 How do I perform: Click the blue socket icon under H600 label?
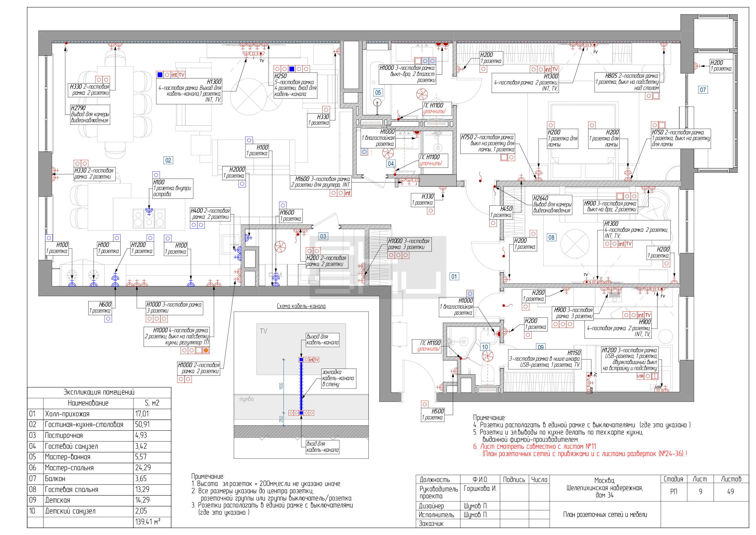pos(108,319)
